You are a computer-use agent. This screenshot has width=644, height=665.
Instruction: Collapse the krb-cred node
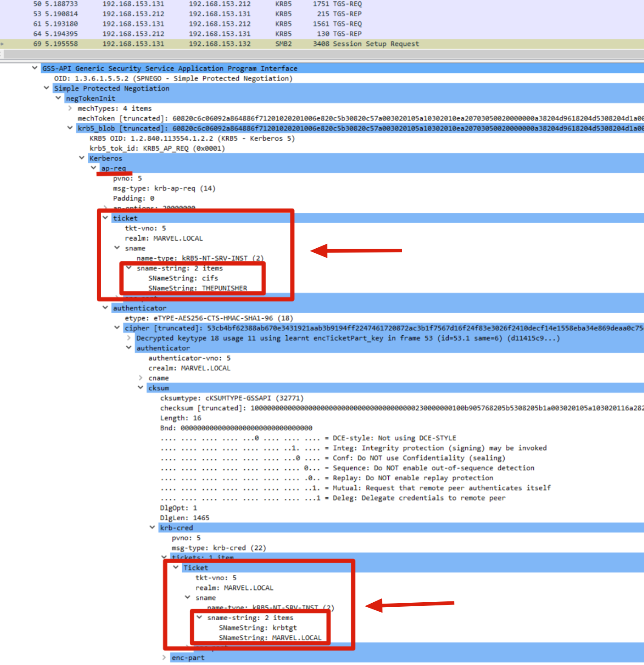coord(152,527)
